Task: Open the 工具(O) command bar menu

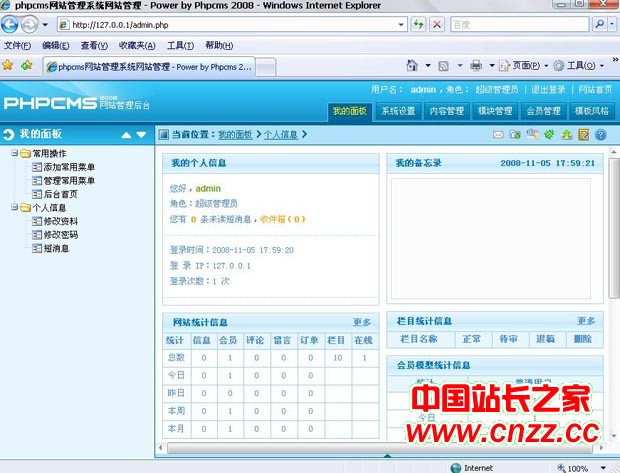Action: [578, 66]
